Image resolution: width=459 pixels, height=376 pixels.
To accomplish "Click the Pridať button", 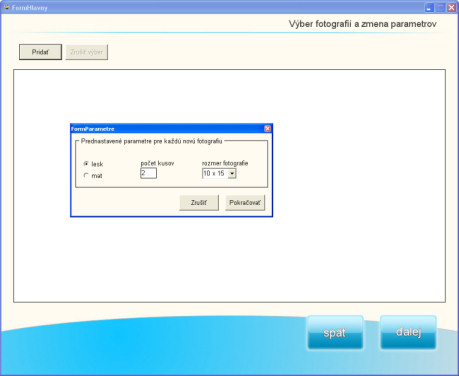I will tap(40, 52).
